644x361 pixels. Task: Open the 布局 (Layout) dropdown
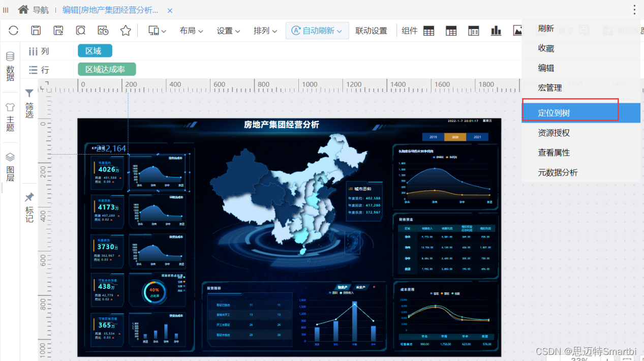click(191, 31)
